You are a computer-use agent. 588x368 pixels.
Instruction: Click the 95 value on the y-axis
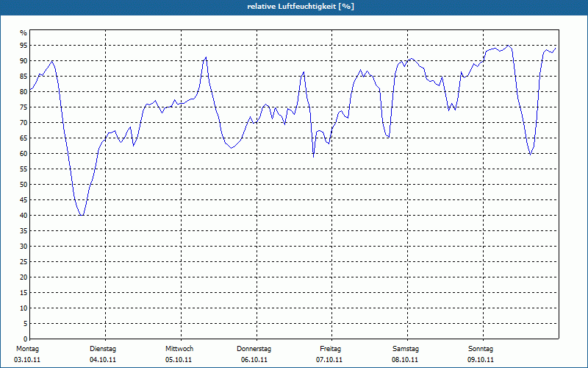click(x=24, y=46)
